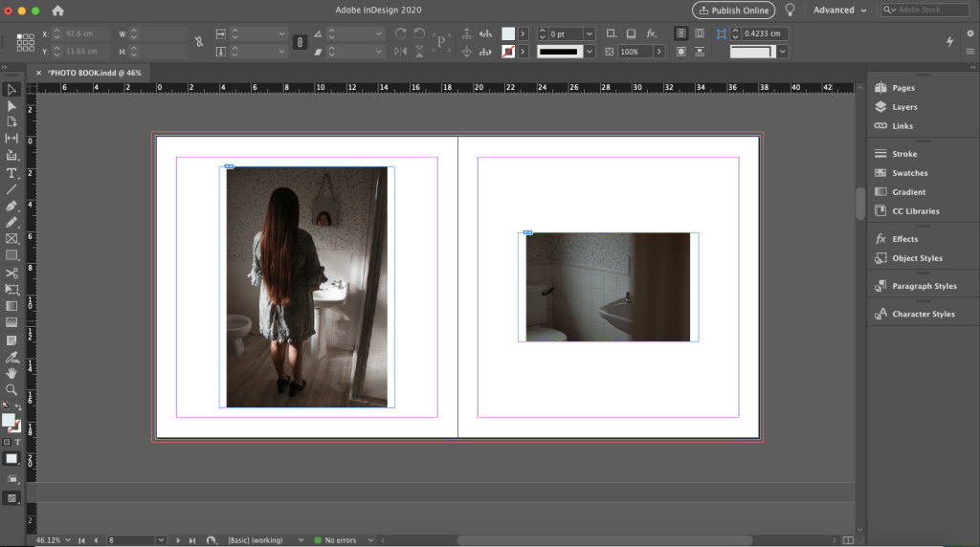Select the Type tool in the toolbox
The height and width of the screenshot is (547, 980).
point(11,173)
